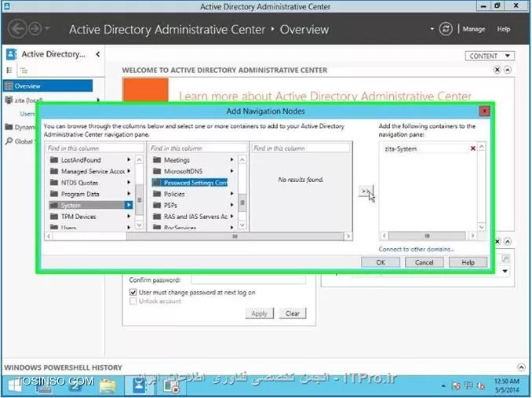The image size is (532, 398).
Task: Collapse the Active Directory navigation pane
Action: [x=98, y=54]
